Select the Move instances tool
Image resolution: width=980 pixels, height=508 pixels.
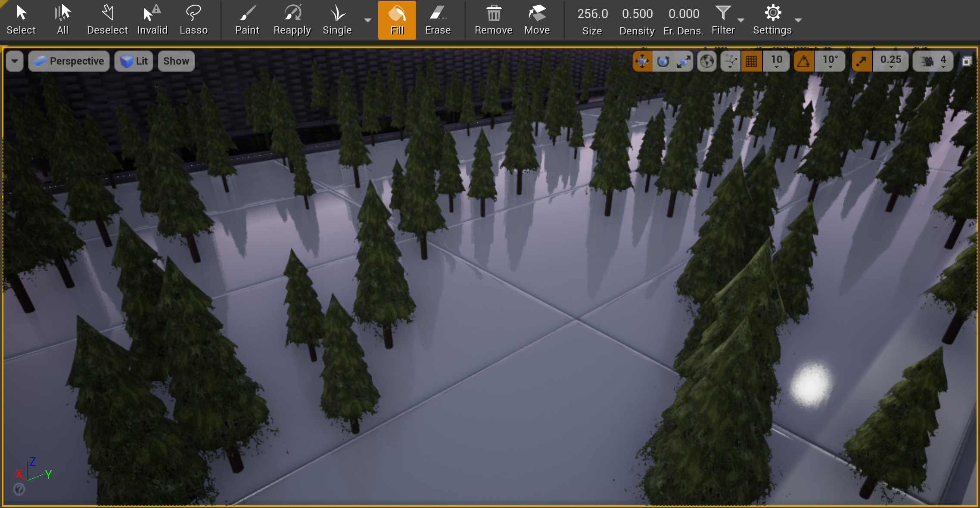(538, 19)
